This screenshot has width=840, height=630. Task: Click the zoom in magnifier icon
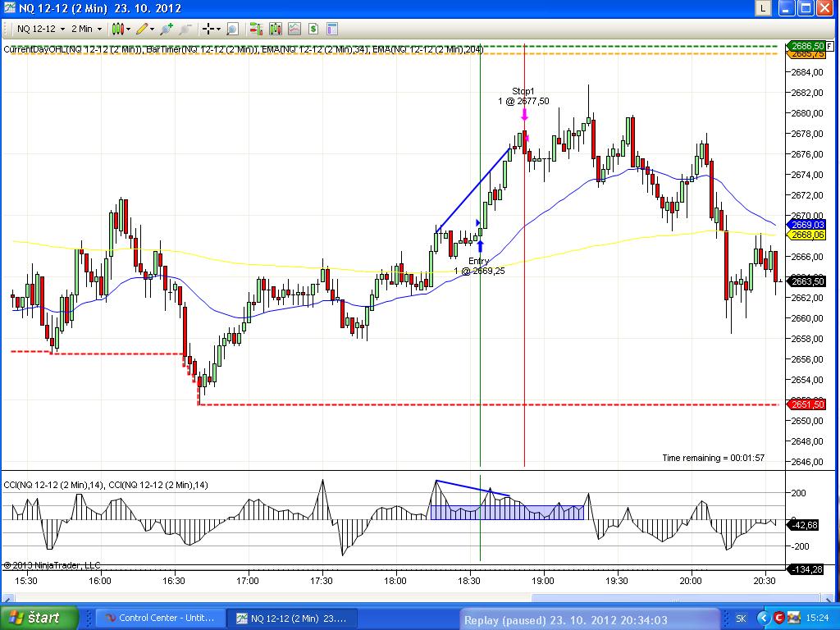167,29
